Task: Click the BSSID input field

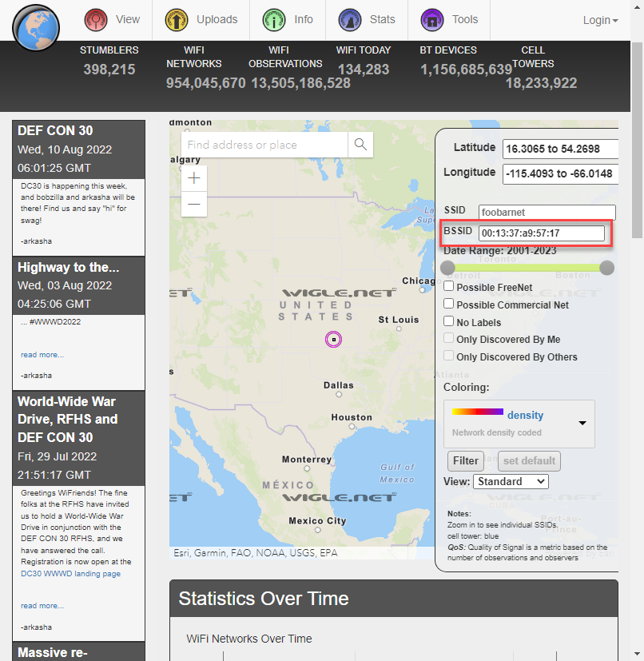Action: coord(542,233)
